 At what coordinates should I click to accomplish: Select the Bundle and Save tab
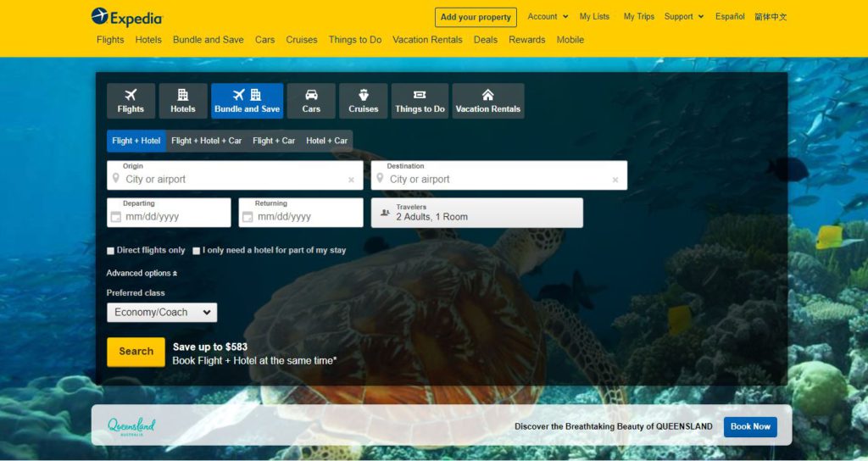click(x=247, y=101)
